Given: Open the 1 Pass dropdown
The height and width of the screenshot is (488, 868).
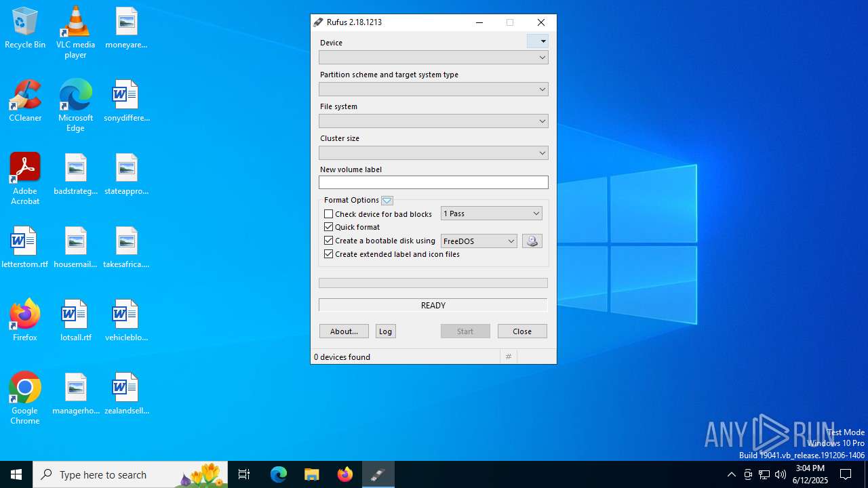Looking at the screenshot, I should click(492, 213).
